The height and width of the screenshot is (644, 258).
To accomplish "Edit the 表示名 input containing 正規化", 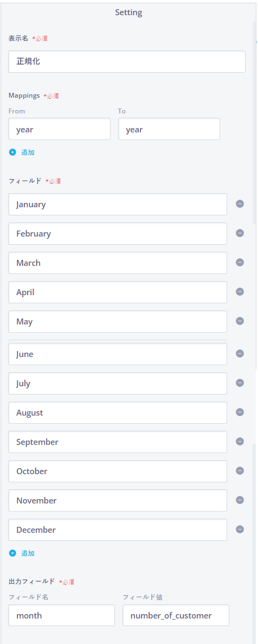I will point(127,62).
